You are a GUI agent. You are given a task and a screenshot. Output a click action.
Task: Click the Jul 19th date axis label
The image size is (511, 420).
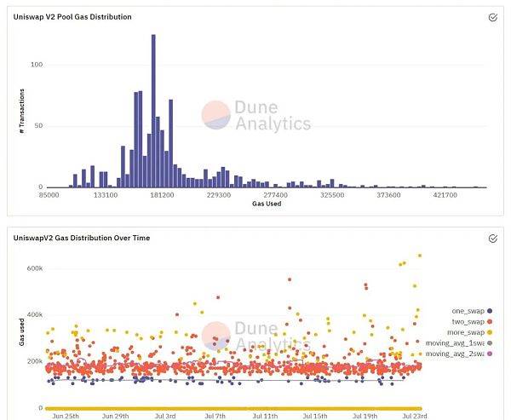pos(365,416)
